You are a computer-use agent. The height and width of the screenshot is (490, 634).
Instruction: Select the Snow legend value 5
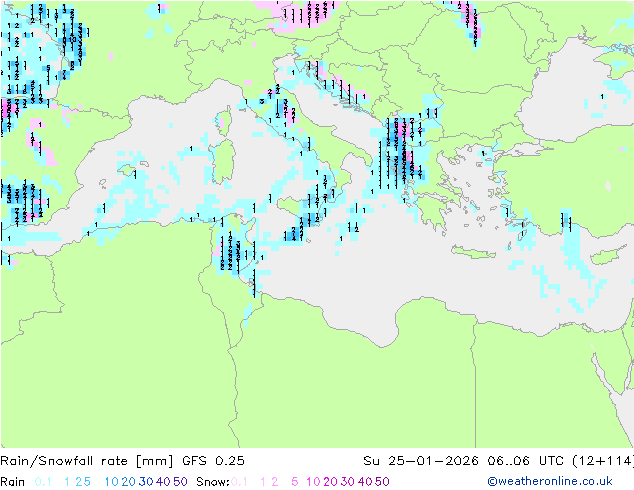point(294,482)
